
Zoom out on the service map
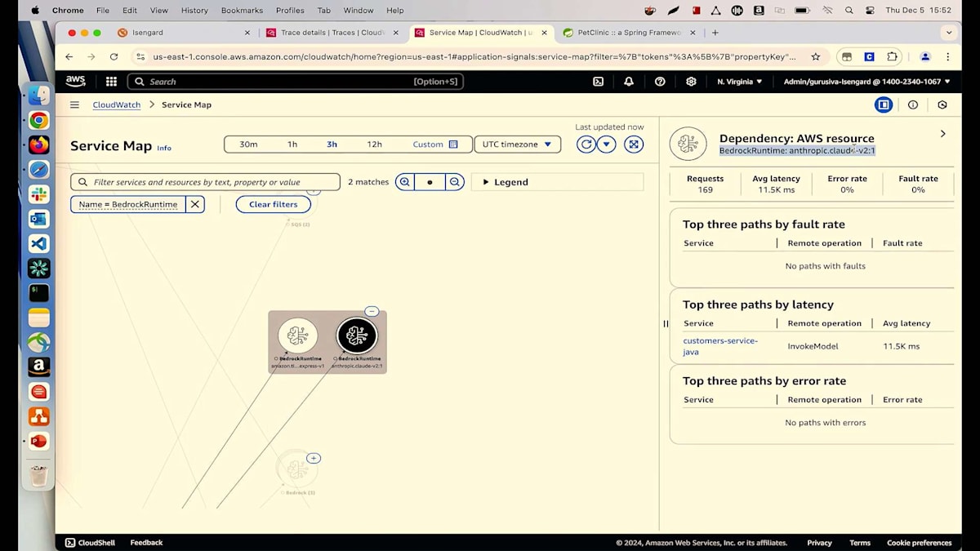tap(456, 182)
